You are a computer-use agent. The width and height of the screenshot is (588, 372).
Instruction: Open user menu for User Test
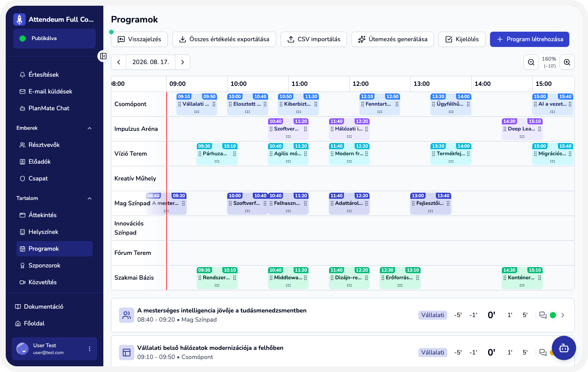tap(90, 349)
